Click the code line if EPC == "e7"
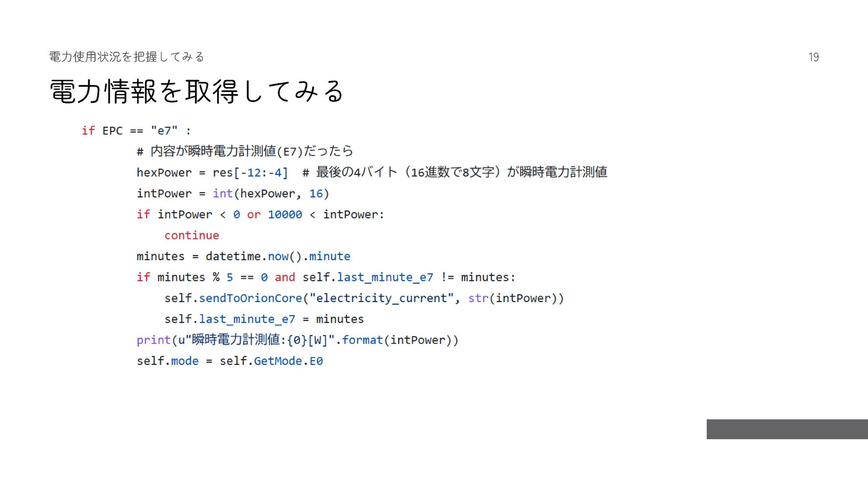Image resolution: width=868 pixels, height=488 pixels. click(136, 131)
